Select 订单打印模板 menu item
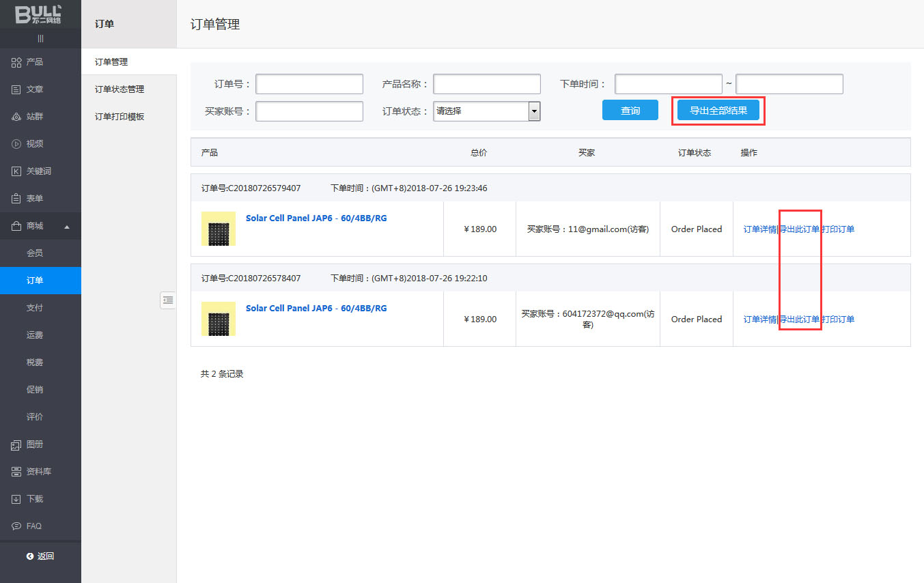The width and height of the screenshot is (924, 583). pyautogui.click(x=120, y=117)
